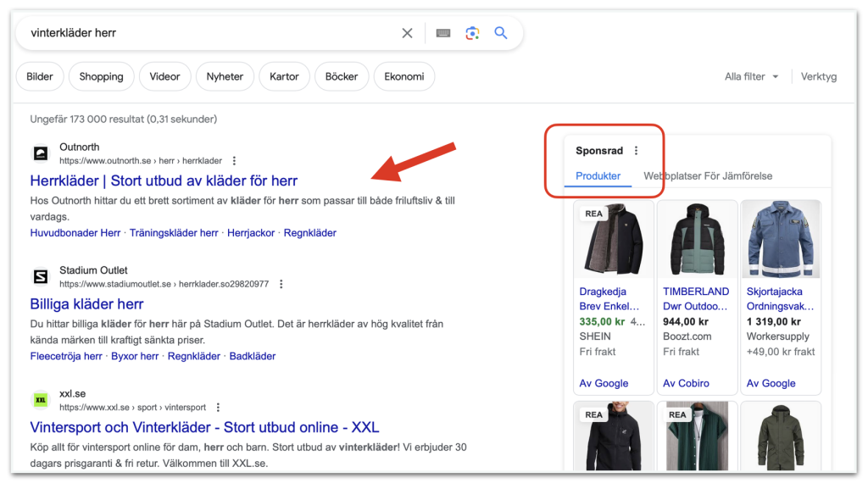Open 'Herrkläder | Stort utbud av kläder för herr'
The height and width of the screenshot is (489, 868).
coord(164,181)
